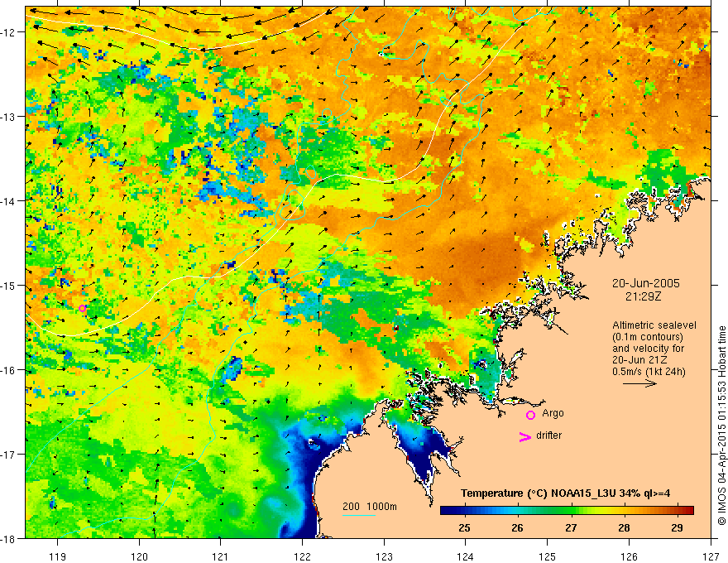
Task: Click the '(0.1m contours)' text line
Action: pyautogui.click(x=648, y=337)
